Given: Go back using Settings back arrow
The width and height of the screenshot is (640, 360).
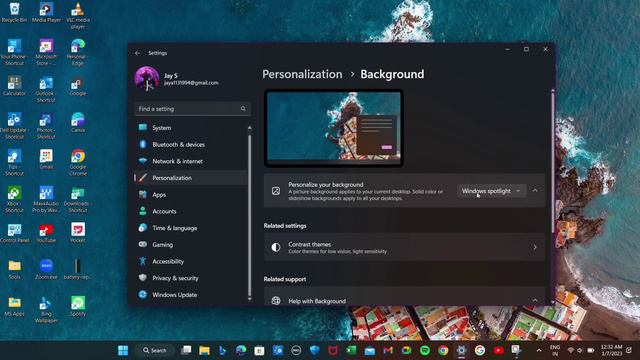Looking at the screenshot, I should click(x=137, y=53).
